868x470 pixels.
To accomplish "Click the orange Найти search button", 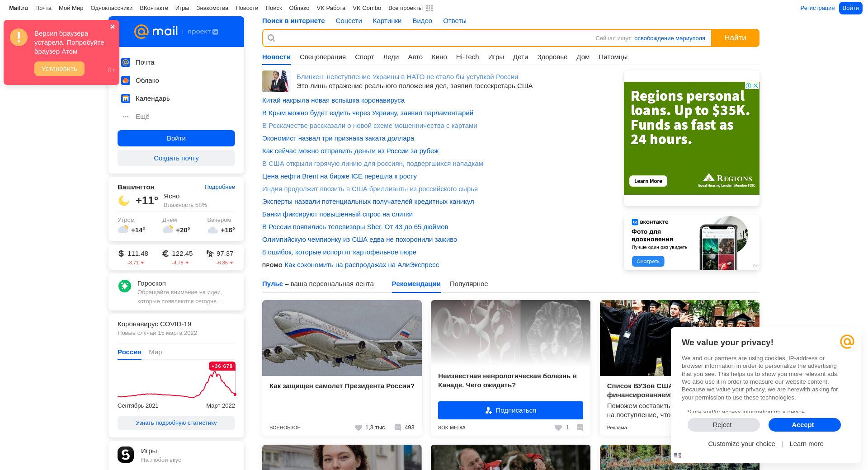I will pyautogui.click(x=735, y=38).
